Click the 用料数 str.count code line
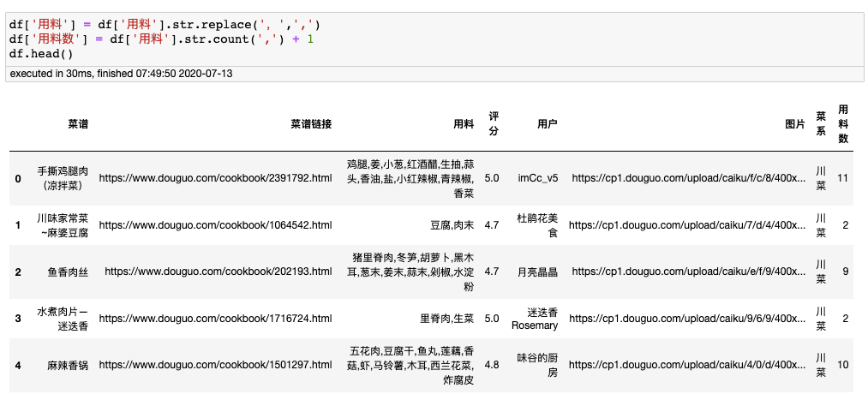The height and width of the screenshot is (394, 868). (x=161, y=39)
